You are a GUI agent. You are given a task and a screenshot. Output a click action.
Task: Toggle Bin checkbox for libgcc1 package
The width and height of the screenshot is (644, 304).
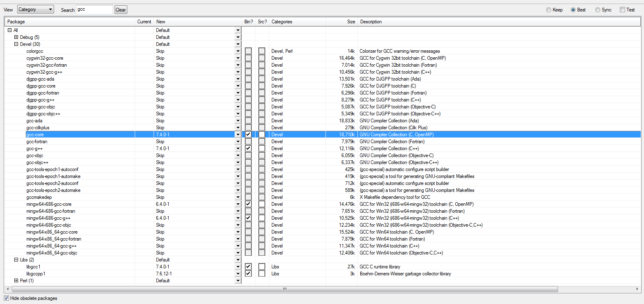[248, 267]
